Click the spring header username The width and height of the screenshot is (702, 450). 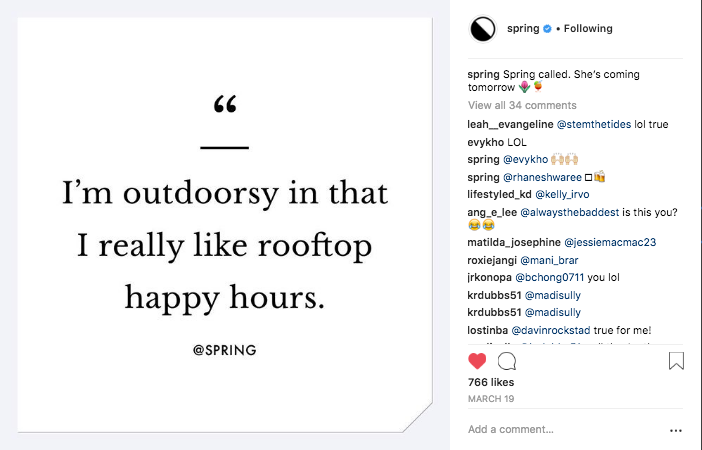(x=523, y=29)
